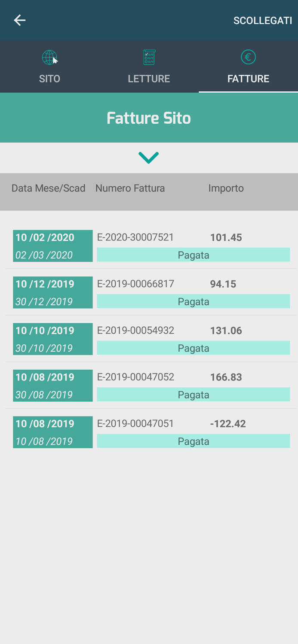Viewport: 298px width, 644px height.
Task: Open the Importo column header
Action: point(226,188)
